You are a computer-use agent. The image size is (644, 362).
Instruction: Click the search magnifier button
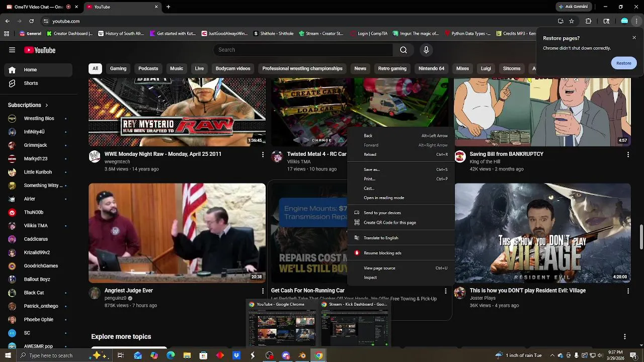click(404, 50)
